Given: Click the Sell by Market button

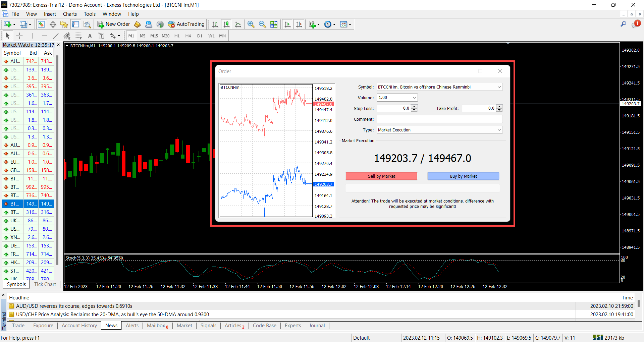Looking at the screenshot, I should tap(381, 176).
